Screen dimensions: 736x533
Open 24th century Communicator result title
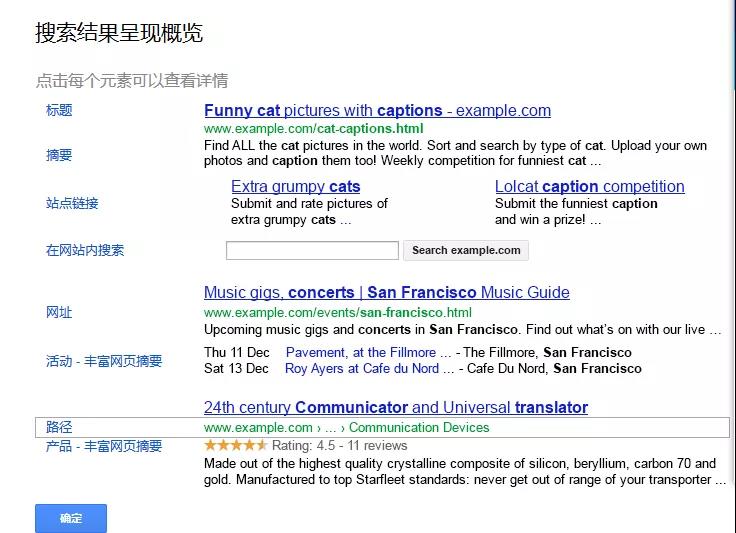click(396, 407)
